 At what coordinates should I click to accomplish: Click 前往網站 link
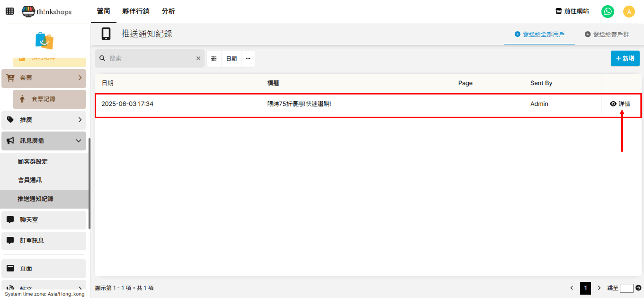tap(572, 11)
